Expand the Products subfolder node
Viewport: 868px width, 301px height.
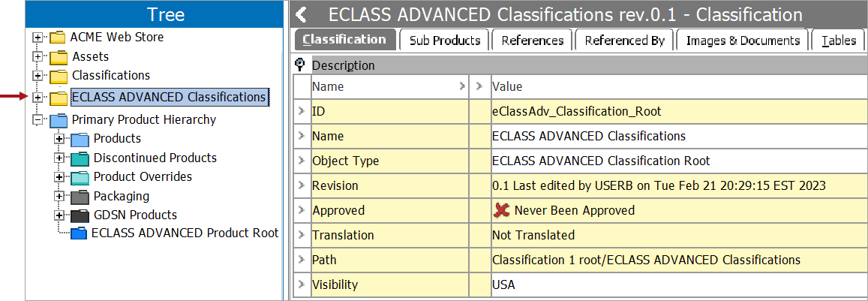pos(59,139)
